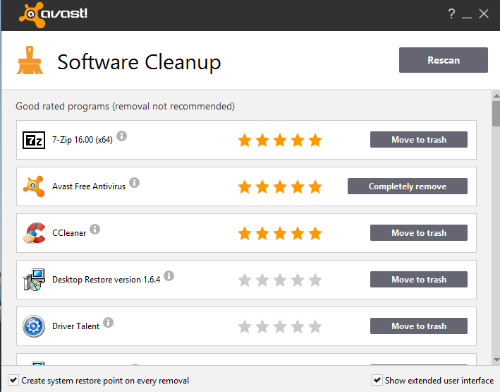500x392 pixels.
Task: Rate Desktop Restore with the fifth star
Action: [315, 280]
